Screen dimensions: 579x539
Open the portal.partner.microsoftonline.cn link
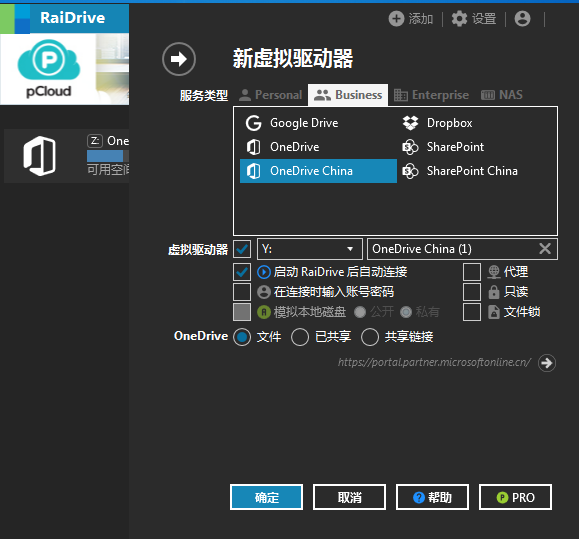click(435, 363)
